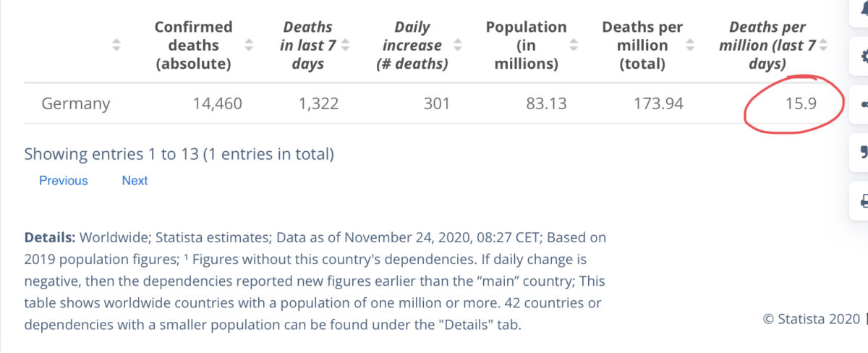The height and width of the screenshot is (353, 868).
Task: Click the circled 15.9 value
Action: tap(801, 103)
